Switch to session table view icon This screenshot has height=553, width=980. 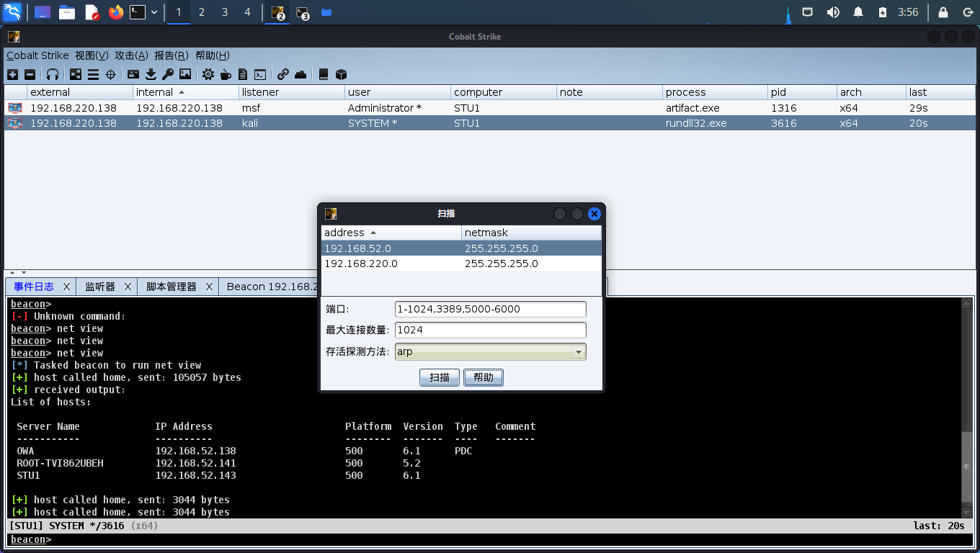pos(93,74)
